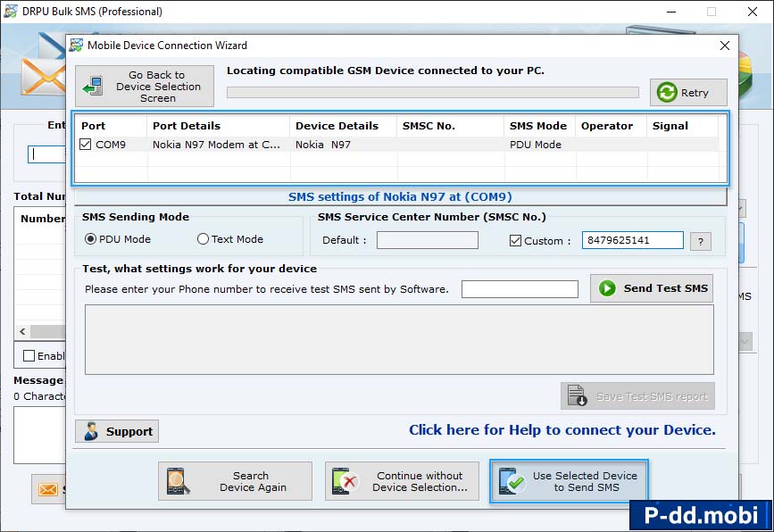The image size is (774, 532).
Task: Click document icon on Save Test SMS report
Action: point(577,395)
